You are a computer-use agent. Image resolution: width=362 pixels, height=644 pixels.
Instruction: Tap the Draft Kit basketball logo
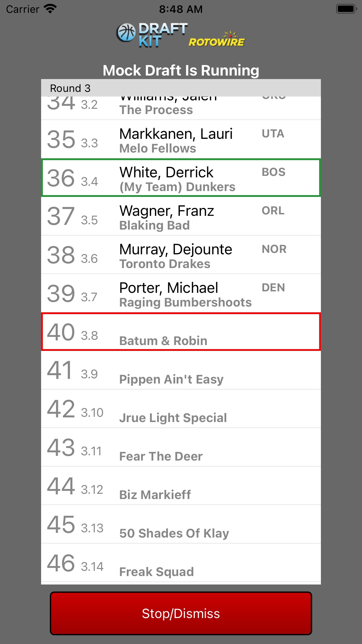pyautogui.click(x=152, y=35)
